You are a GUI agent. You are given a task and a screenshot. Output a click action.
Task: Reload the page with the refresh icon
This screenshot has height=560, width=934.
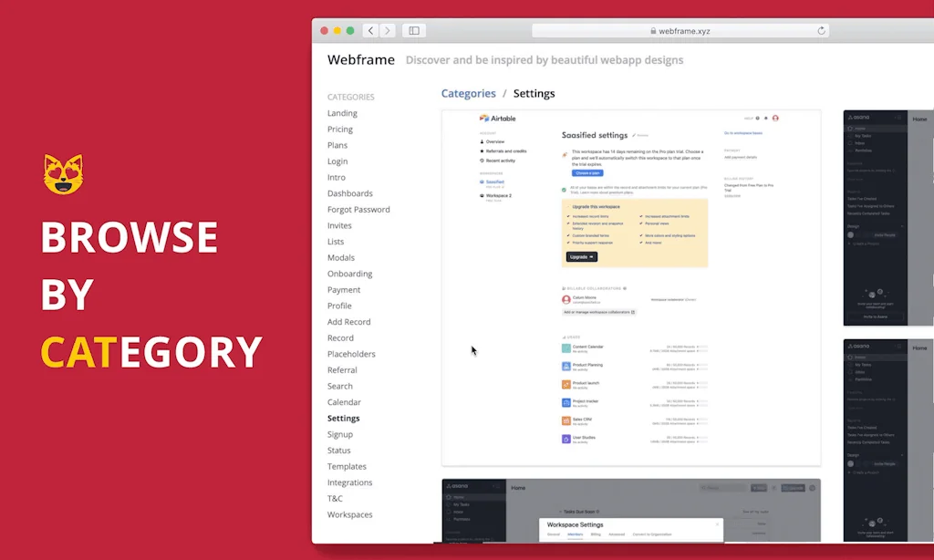pos(821,30)
